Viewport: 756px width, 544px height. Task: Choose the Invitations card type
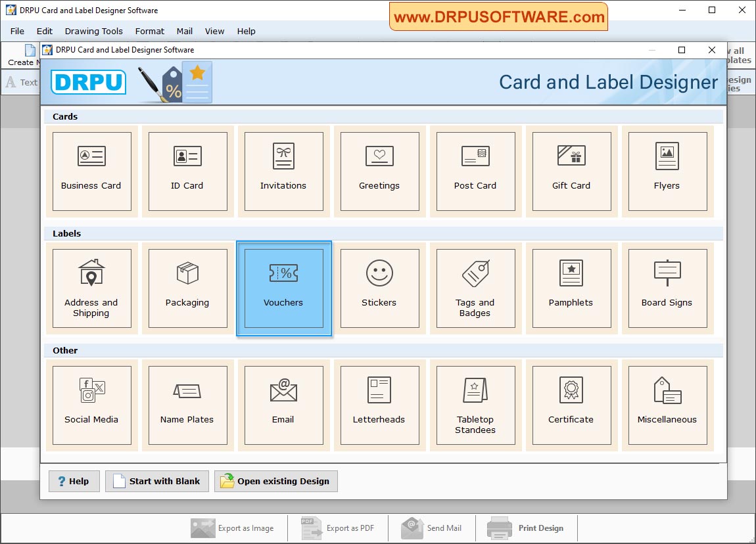coord(283,171)
